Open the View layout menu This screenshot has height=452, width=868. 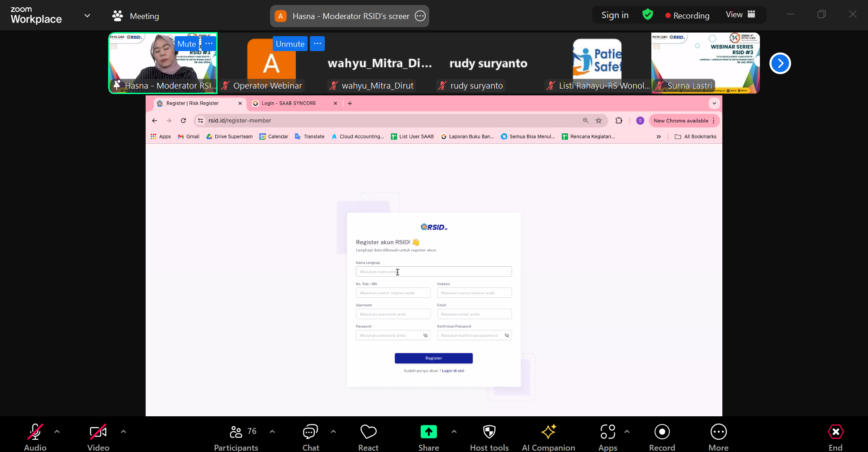point(740,15)
